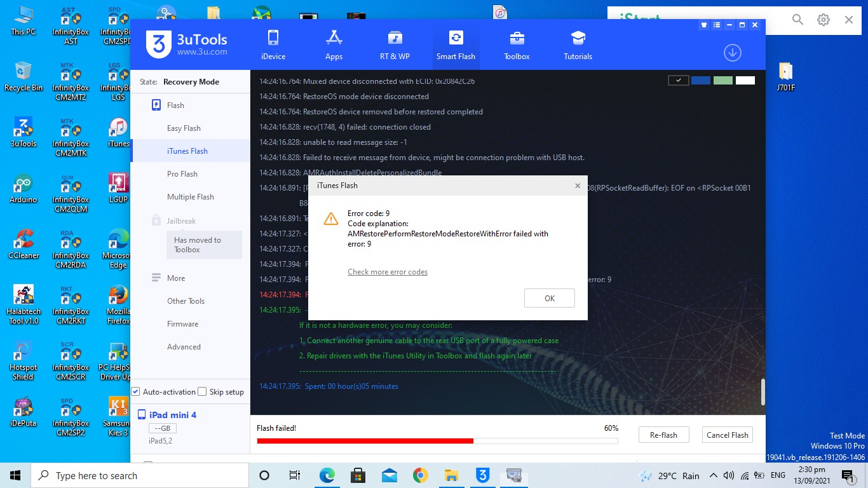This screenshot has height=488, width=868.
Task: Select the Halabtech Tool v1.0 desktop icon
Action: pos(23,304)
